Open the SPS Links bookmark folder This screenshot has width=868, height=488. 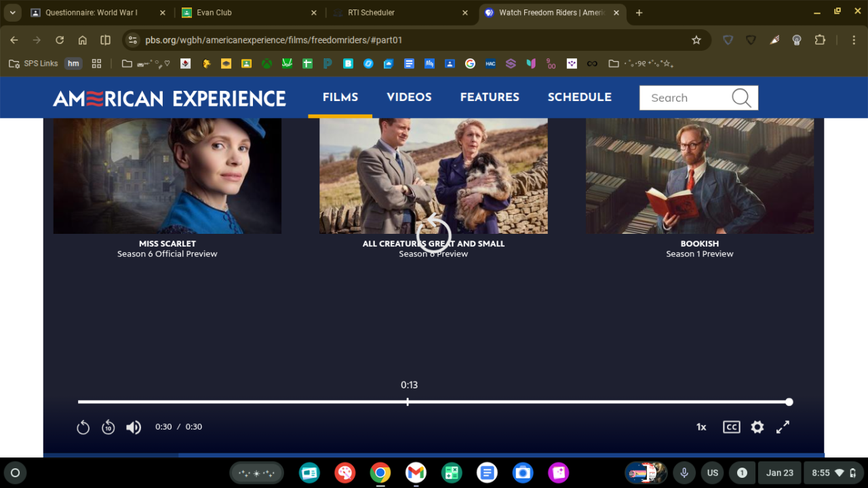[x=33, y=64]
